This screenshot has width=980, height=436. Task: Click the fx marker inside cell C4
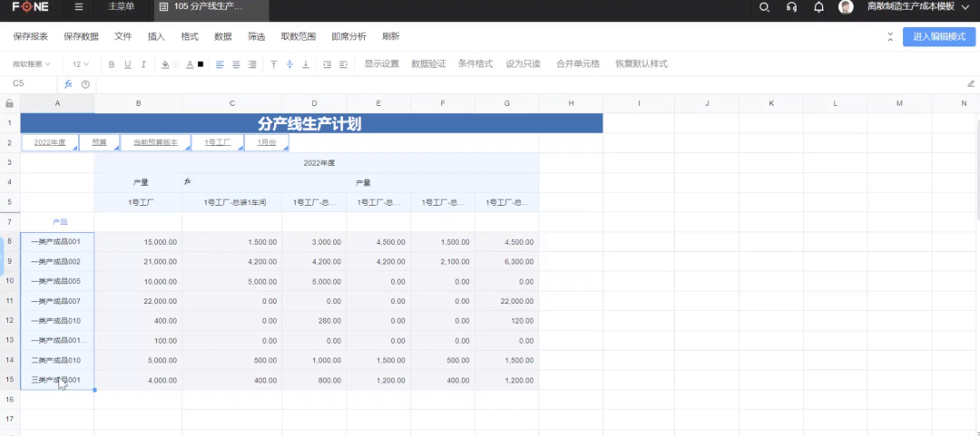[187, 181]
